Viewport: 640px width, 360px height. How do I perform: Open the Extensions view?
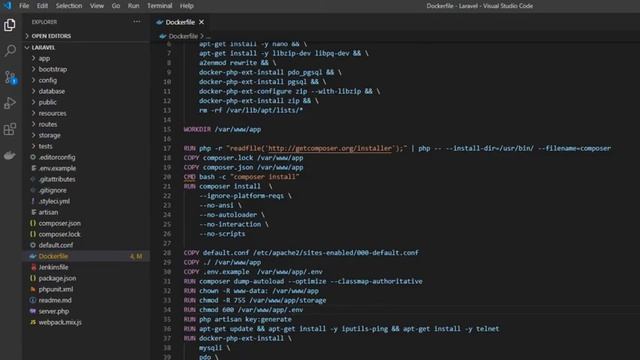tap(10, 129)
